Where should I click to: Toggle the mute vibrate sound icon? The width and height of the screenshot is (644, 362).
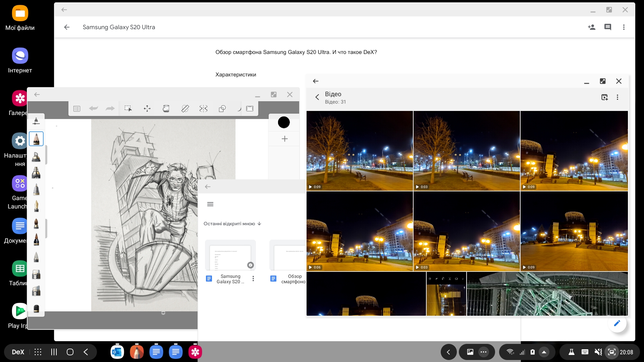(x=598, y=352)
